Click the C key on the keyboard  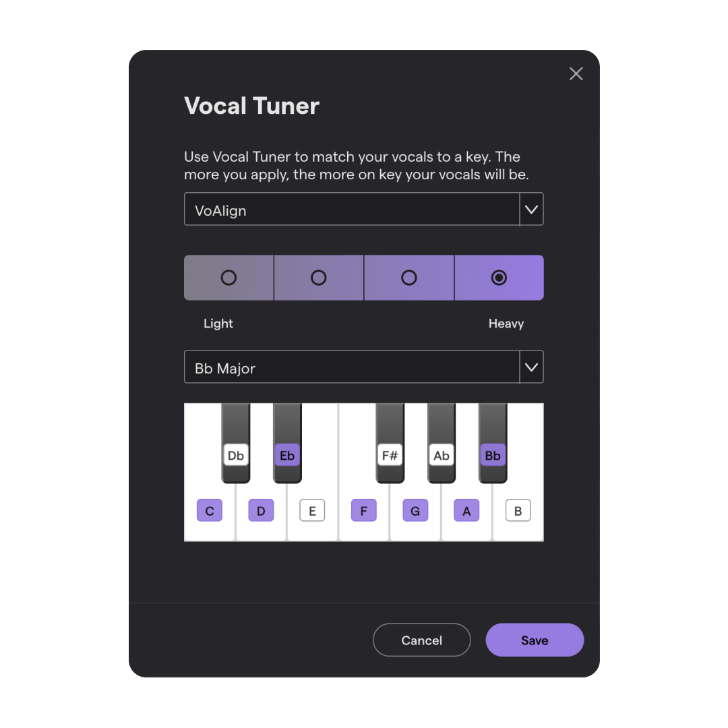[x=210, y=510]
